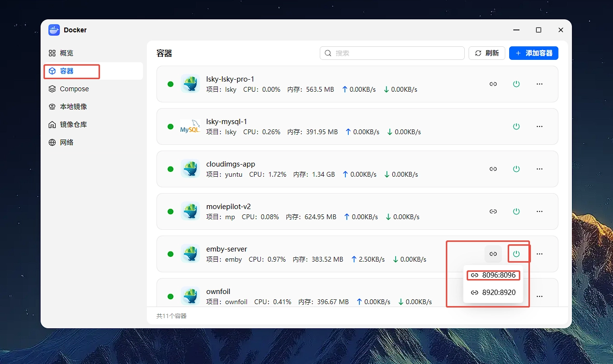Click the link icon for lsky-lsky-pro-1
The image size is (613, 364).
coord(493,84)
